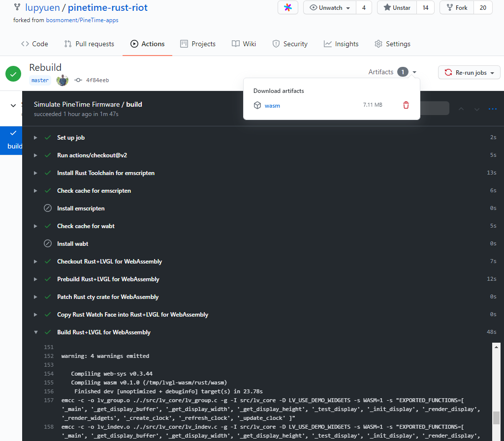Click the wasm package cube icon

(257, 105)
